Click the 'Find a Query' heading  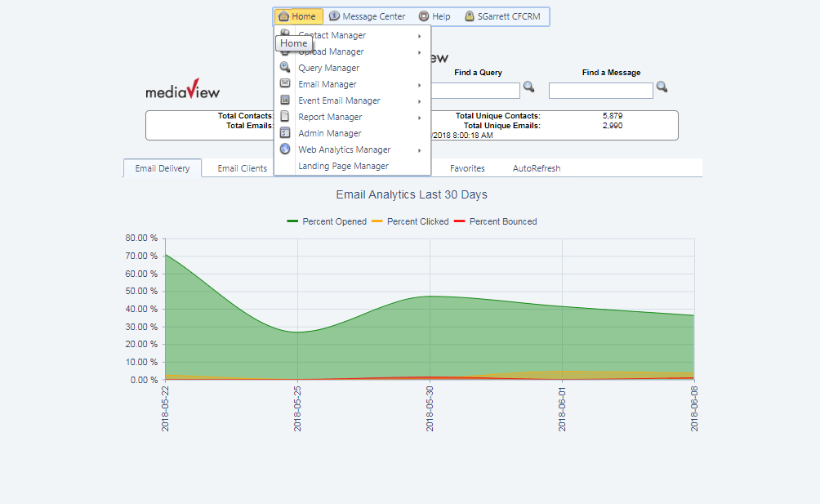[478, 73]
